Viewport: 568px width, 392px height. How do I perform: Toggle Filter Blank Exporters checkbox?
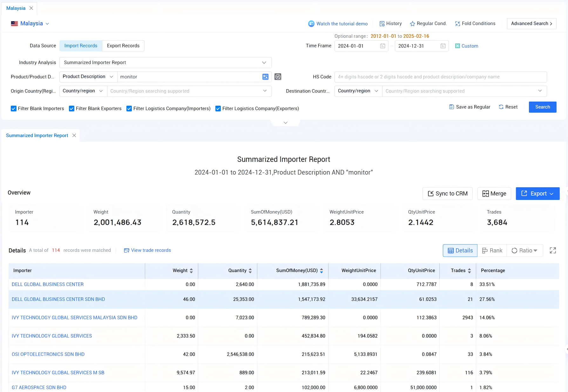click(72, 109)
